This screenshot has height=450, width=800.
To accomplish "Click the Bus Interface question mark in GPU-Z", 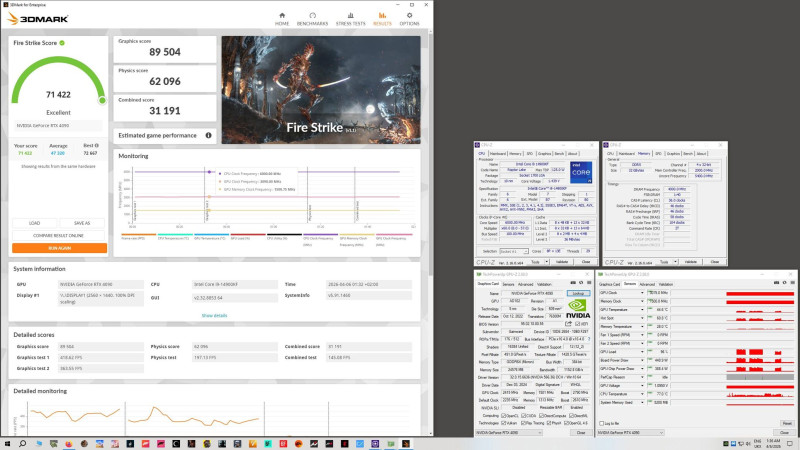I will point(589,339).
